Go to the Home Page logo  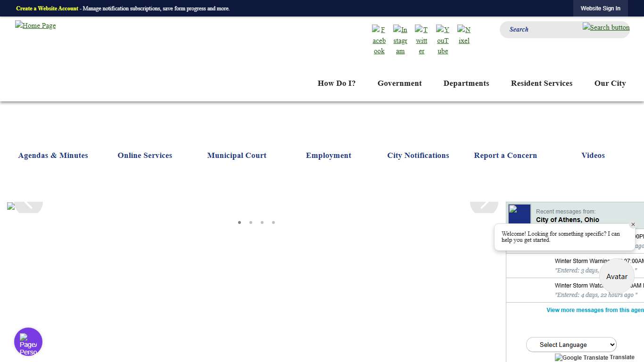[35, 25]
